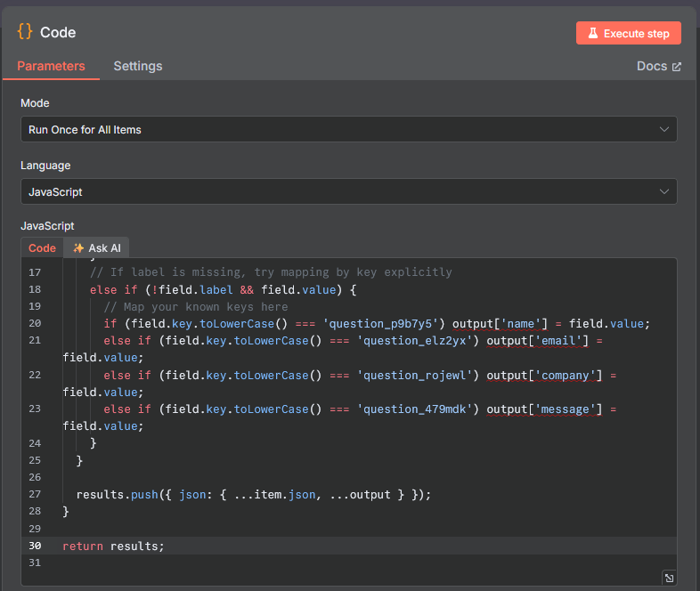Expand the code editor to full screen

pos(669,578)
